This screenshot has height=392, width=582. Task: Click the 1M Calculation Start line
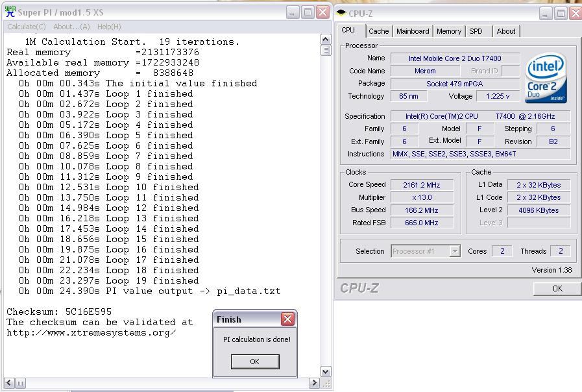tap(132, 42)
